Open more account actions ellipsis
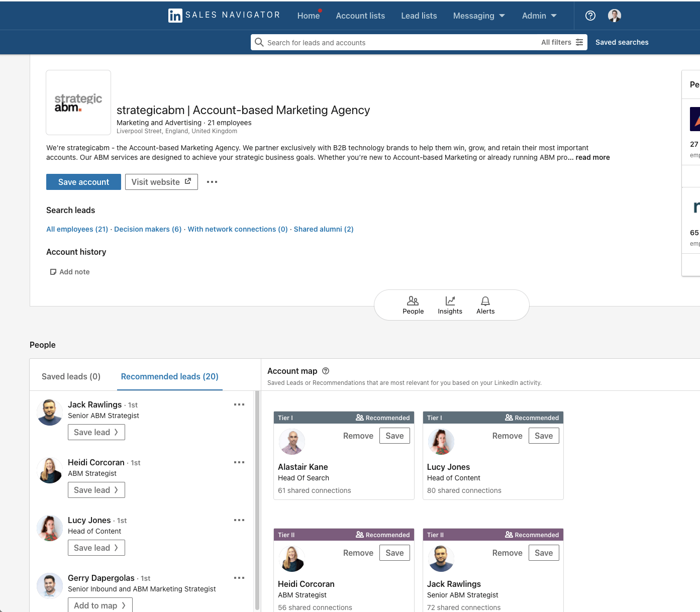This screenshot has width=700, height=612. tap(212, 182)
